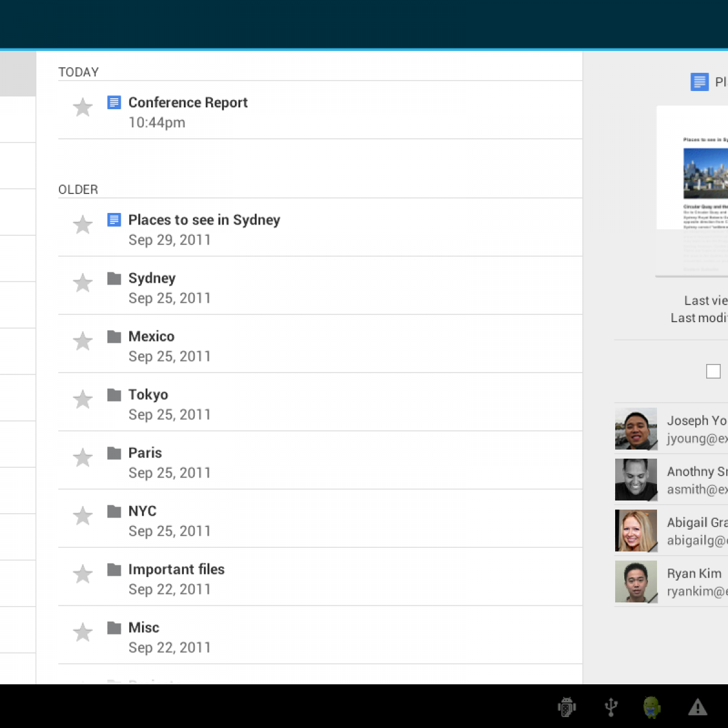Star the Places to see in Sydney document
Viewport: 728px width, 728px height.
click(83, 225)
